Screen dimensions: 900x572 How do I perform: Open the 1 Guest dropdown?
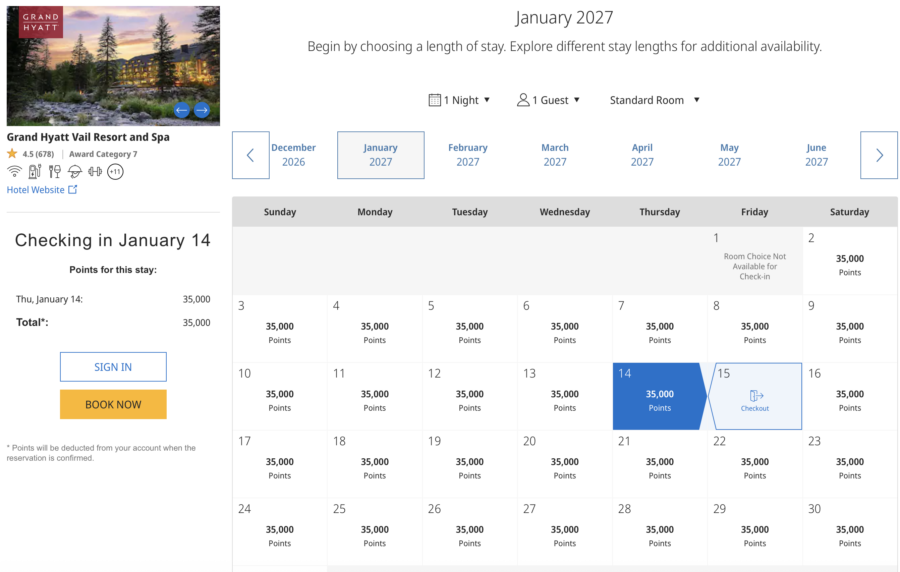[x=549, y=100]
